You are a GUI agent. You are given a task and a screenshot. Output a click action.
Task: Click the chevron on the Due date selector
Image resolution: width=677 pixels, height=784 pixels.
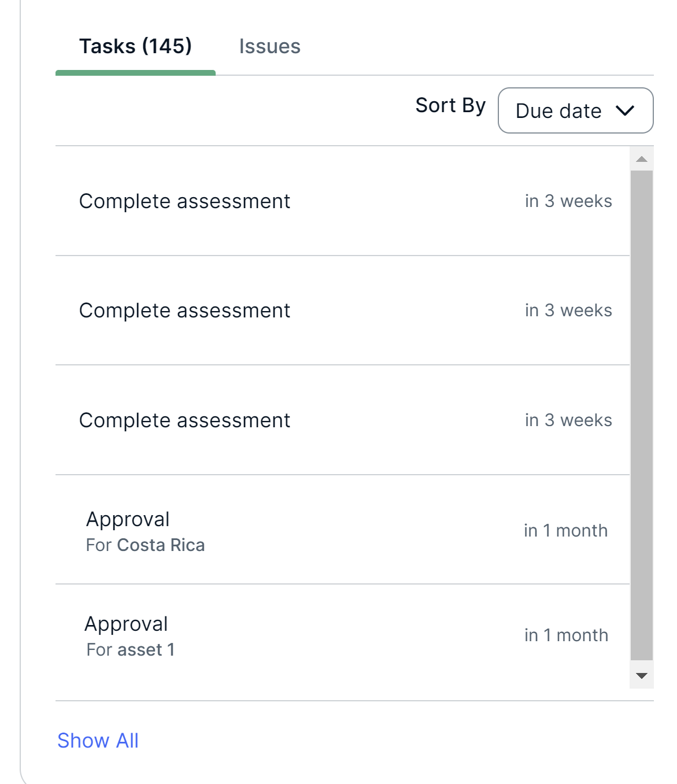[x=625, y=110]
